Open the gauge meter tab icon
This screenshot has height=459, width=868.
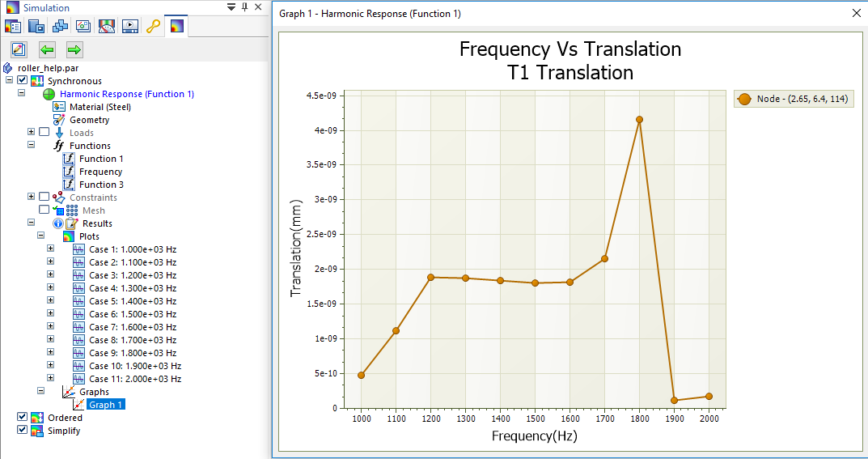[x=107, y=26]
